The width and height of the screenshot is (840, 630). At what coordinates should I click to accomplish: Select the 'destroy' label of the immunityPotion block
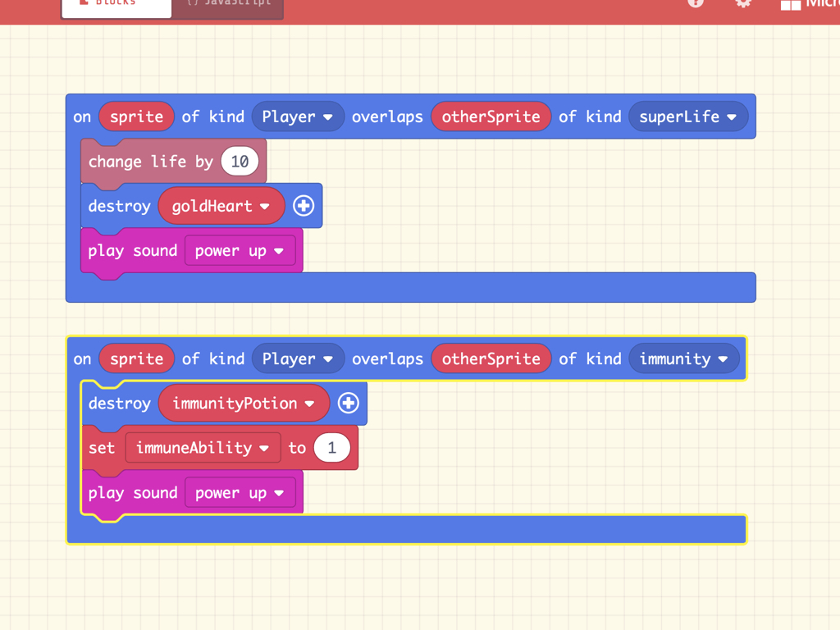120,403
